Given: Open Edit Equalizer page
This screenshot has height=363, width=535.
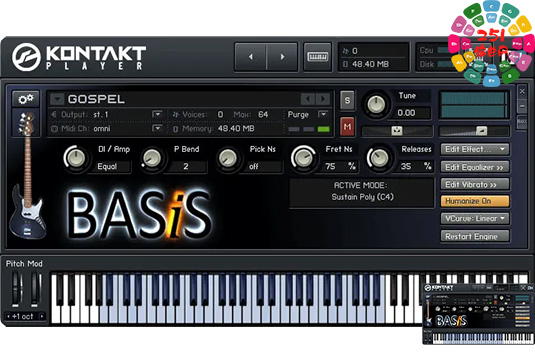Looking at the screenshot, I should [475, 167].
